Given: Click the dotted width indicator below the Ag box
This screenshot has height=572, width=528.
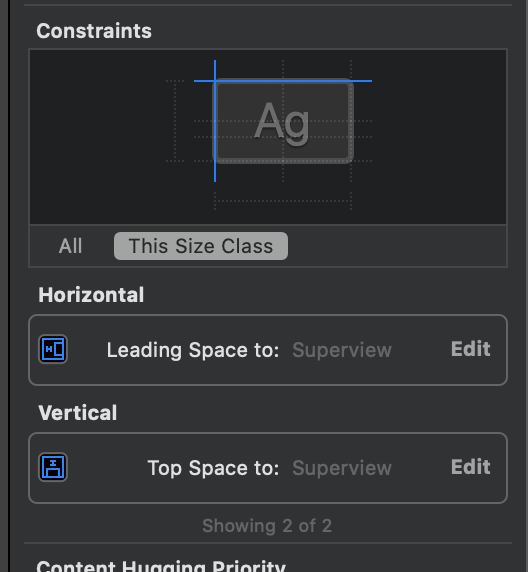Looking at the screenshot, I should [x=283, y=201].
